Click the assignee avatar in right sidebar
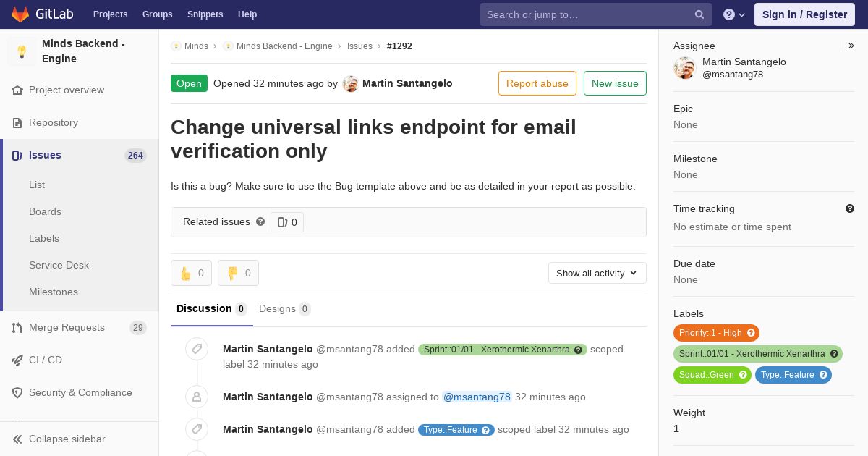The width and height of the screenshot is (868, 456). [684, 68]
